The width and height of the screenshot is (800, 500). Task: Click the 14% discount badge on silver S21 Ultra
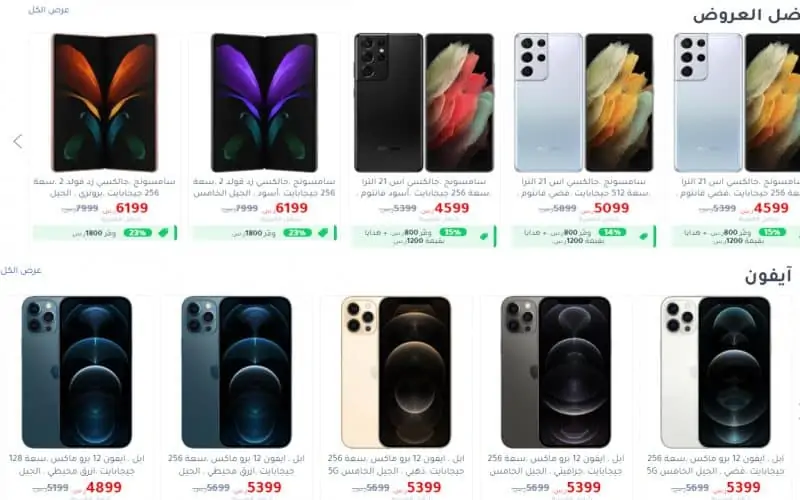(612, 232)
